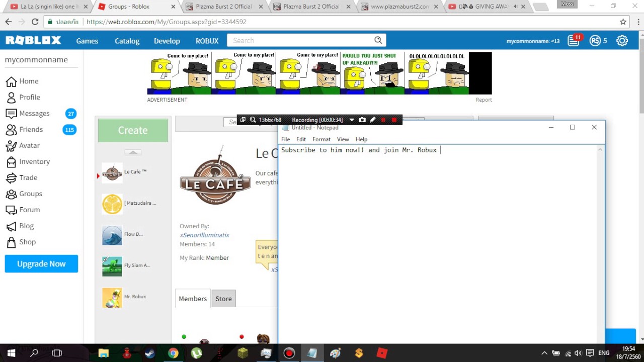644x362 pixels.
Task: Open Notepad File menu
Action: [285, 139]
